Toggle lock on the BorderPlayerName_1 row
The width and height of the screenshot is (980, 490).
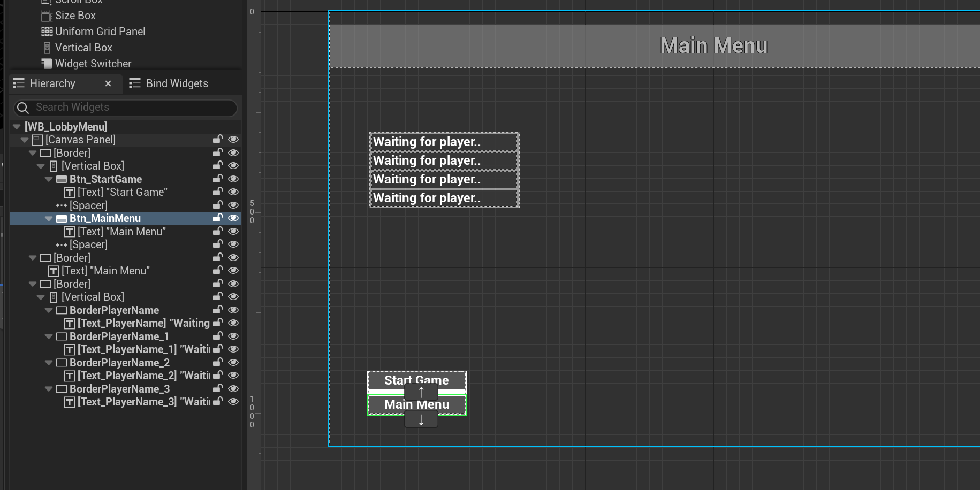pyautogui.click(x=217, y=336)
